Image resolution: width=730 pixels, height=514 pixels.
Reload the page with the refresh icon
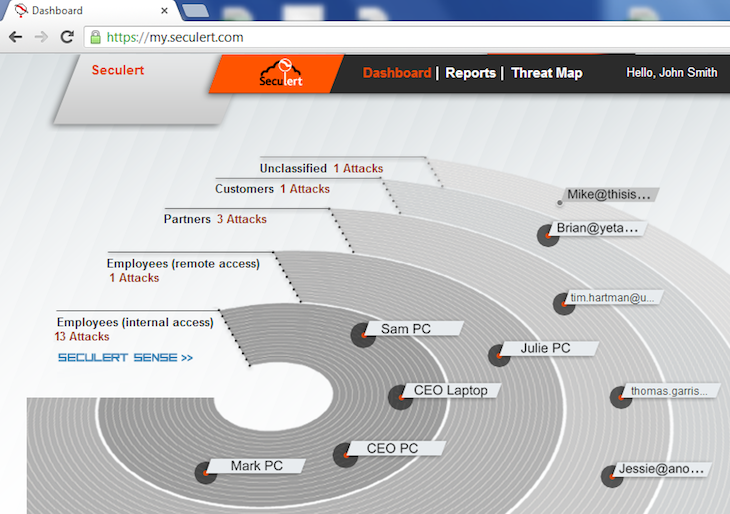(68, 37)
